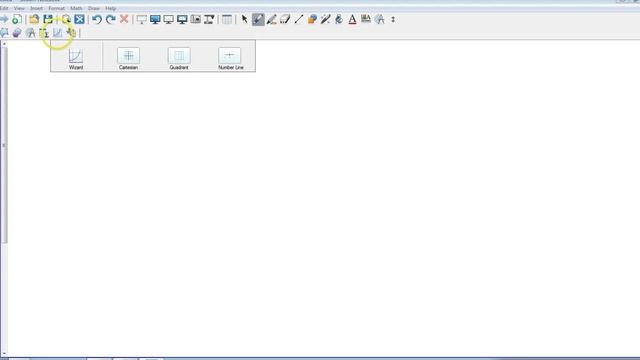
Task: Undo the last action
Action: click(97, 19)
